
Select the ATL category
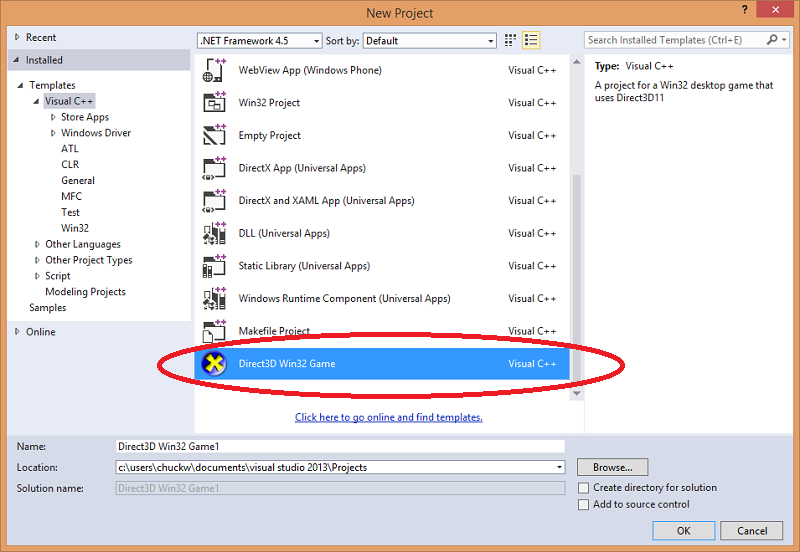pos(70,148)
